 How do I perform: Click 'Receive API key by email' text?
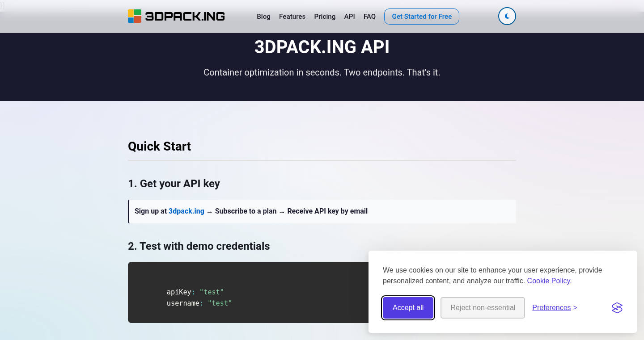327,211
